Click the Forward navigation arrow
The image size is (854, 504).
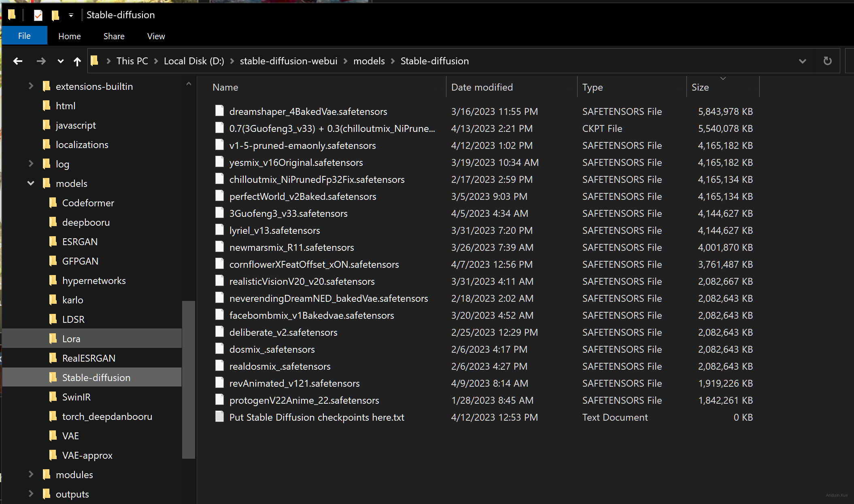point(41,61)
